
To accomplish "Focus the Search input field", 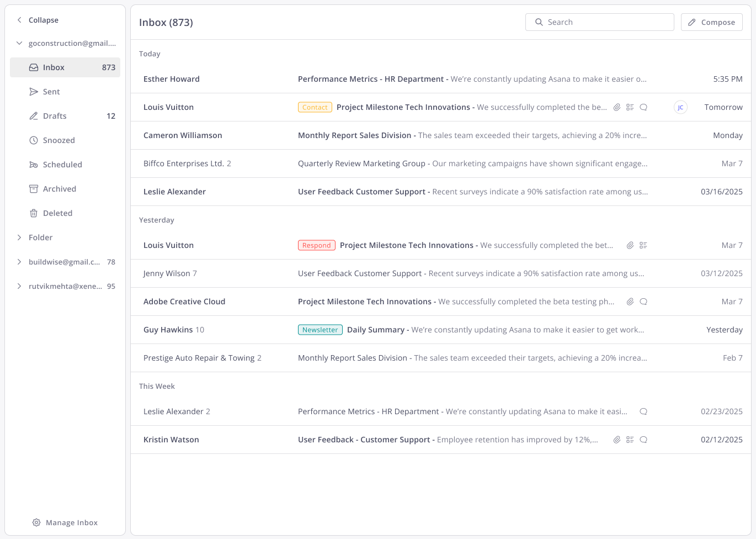I will point(600,22).
